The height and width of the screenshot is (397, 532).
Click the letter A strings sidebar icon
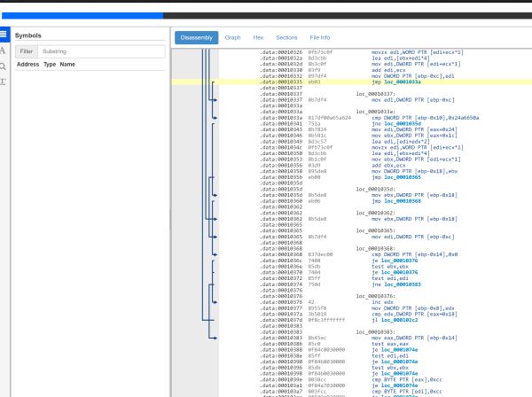4,51
